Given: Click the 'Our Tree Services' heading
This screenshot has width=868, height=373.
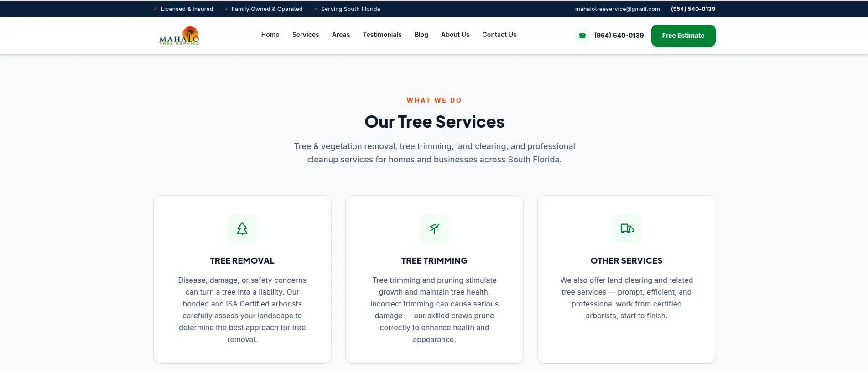Looking at the screenshot, I should 434,122.
